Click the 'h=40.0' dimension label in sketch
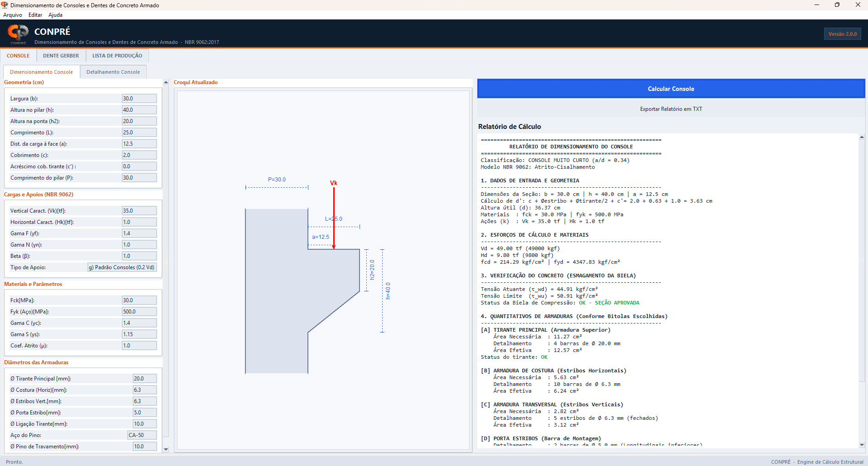868x466 pixels. click(388, 291)
